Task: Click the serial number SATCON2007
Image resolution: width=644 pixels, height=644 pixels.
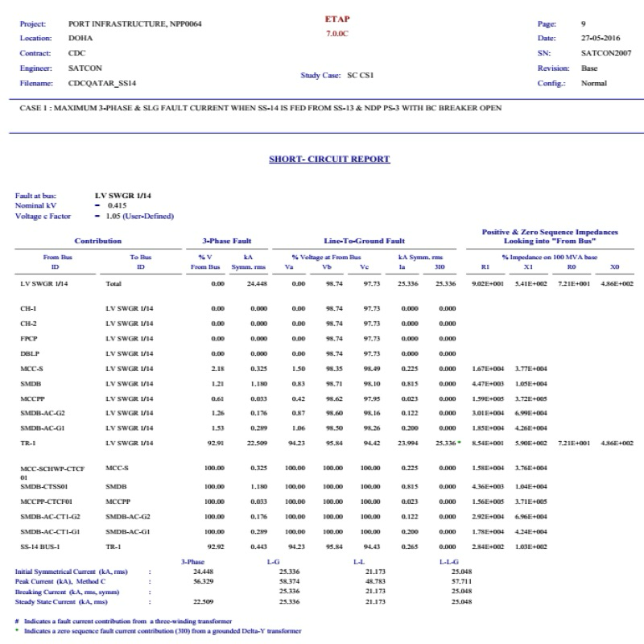Action: pyautogui.click(x=605, y=53)
